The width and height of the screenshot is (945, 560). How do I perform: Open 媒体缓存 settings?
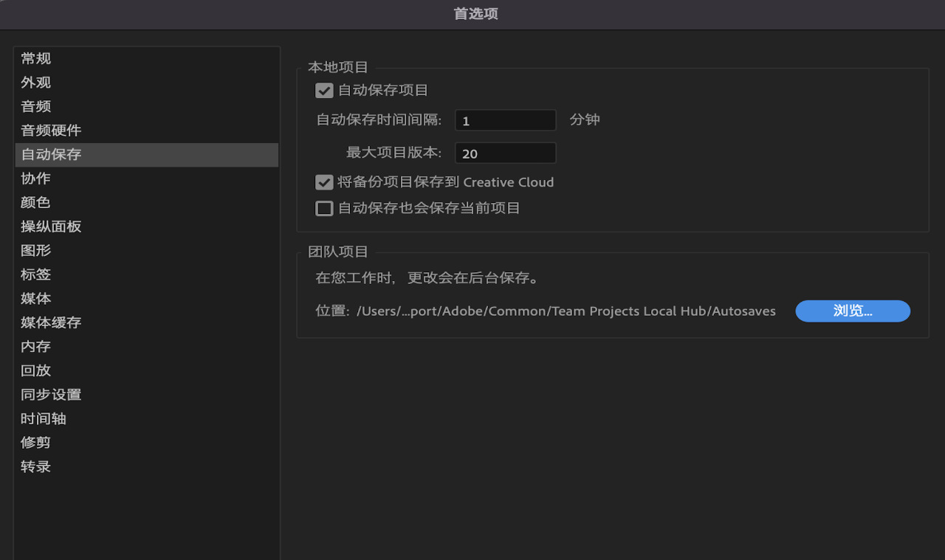[x=147, y=322]
